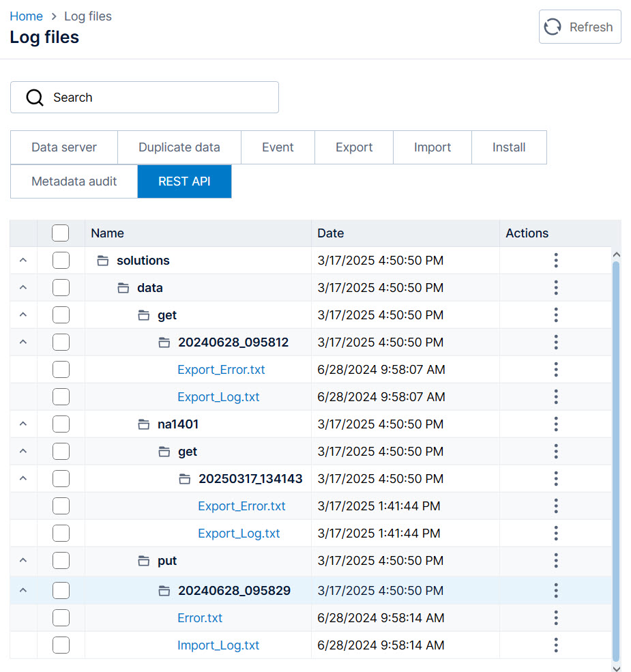This screenshot has width=631, height=672.
Task: Open the Actions menu for Export_Error.txt
Action: [556, 369]
